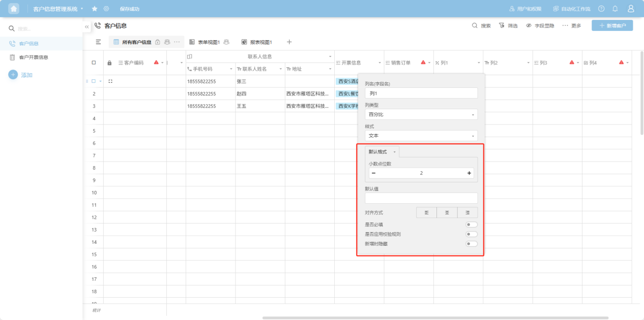Toggle the 新增时隐藏 switch
Image resolution: width=644 pixels, height=320 pixels.
coord(472,244)
